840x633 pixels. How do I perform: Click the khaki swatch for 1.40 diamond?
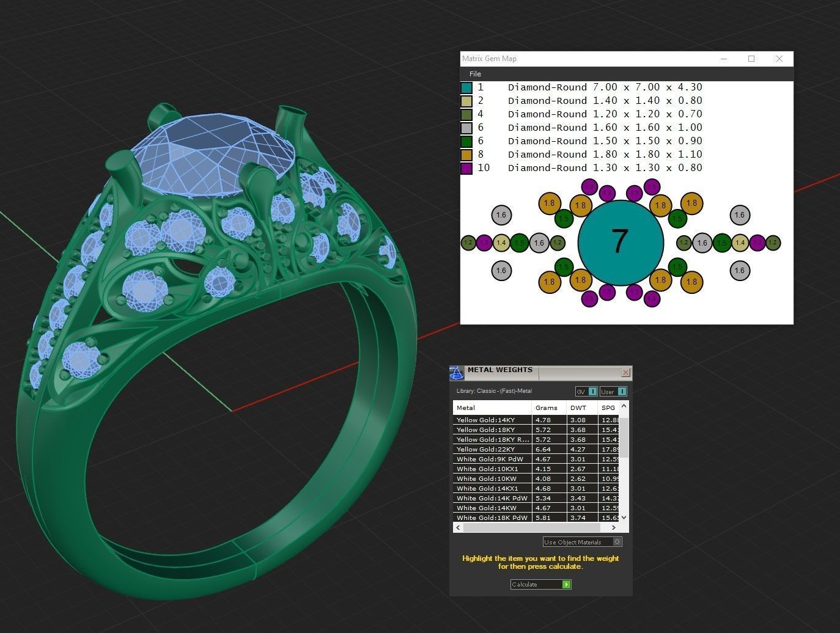pyautogui.click(x=466, y=101)
